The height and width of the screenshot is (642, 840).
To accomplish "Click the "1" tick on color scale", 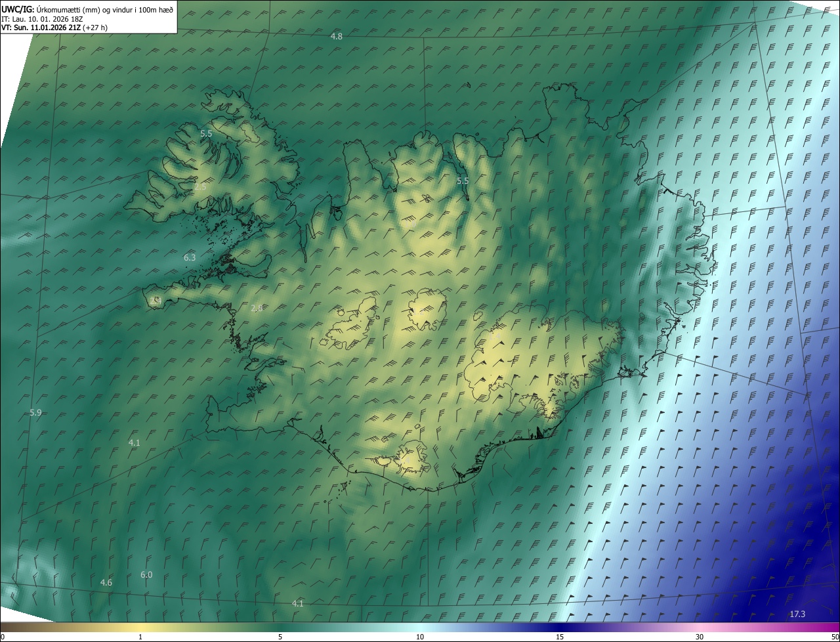I will click(140, 637).
